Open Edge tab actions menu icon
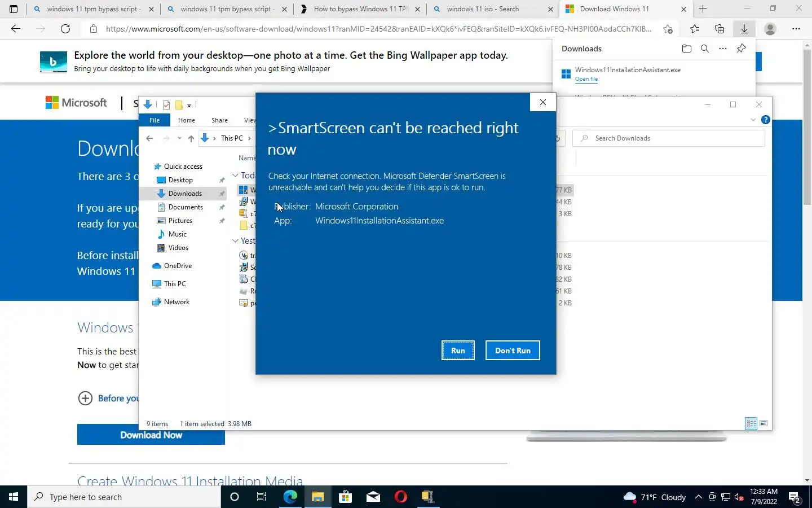Image resolution: width=812 pixels, height=508 pixels. (14, 9)
